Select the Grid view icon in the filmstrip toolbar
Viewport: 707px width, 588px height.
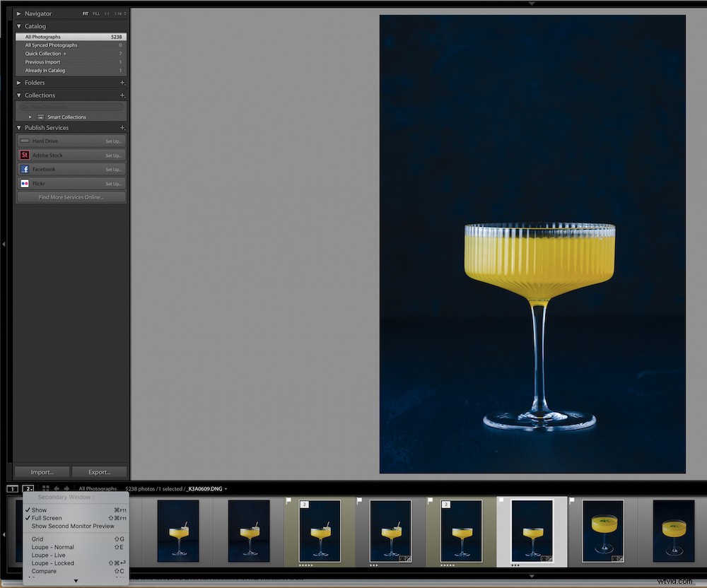pyautogui.click(x=45, y=488)
